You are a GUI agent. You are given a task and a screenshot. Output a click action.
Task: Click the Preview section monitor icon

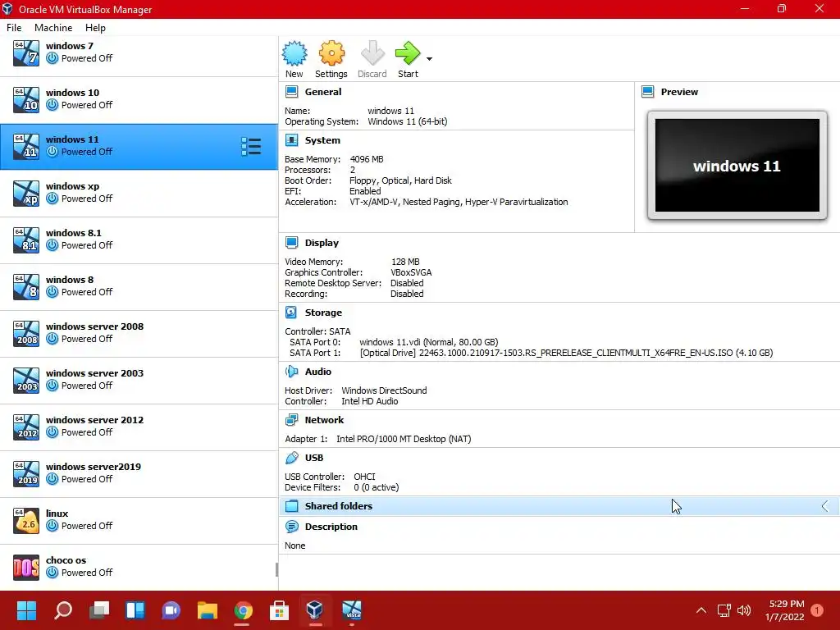pos(648,92)
